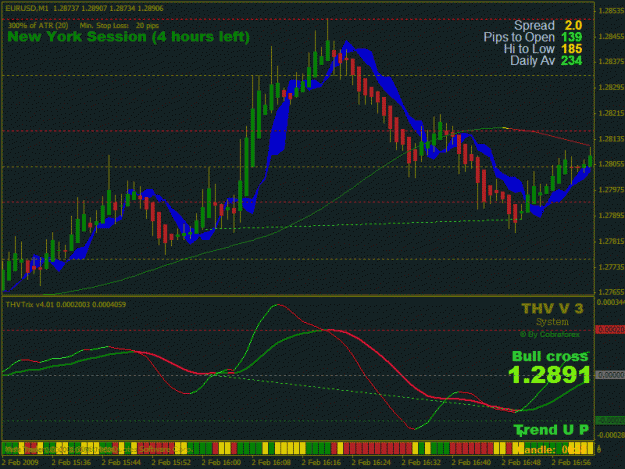Click price axis label 1.27975
The image size is (625, 469).
point(611,190)
